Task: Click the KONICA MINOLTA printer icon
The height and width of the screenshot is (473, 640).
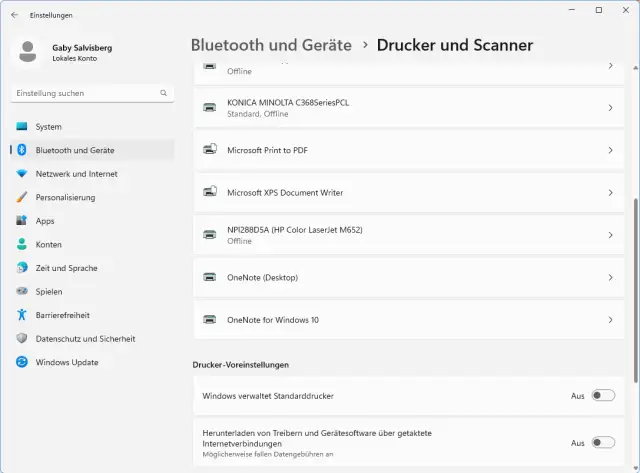Action: pos(210,108)
